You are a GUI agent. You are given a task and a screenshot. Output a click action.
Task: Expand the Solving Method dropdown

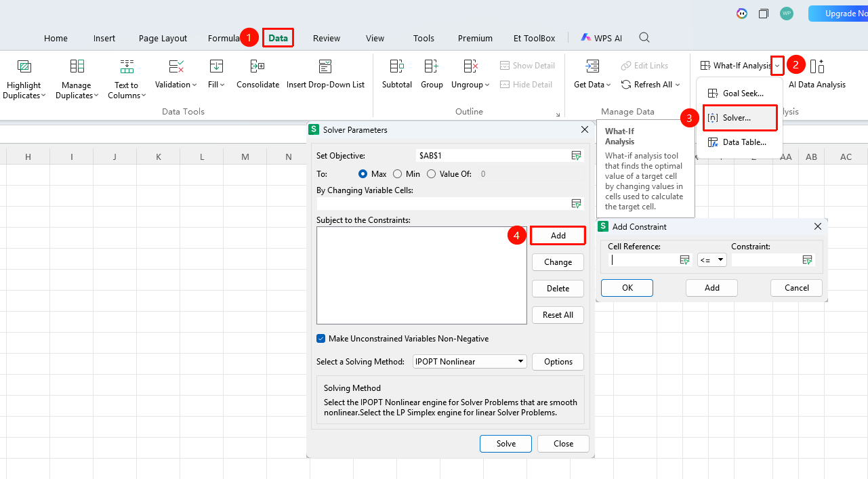tap(470, 362)
